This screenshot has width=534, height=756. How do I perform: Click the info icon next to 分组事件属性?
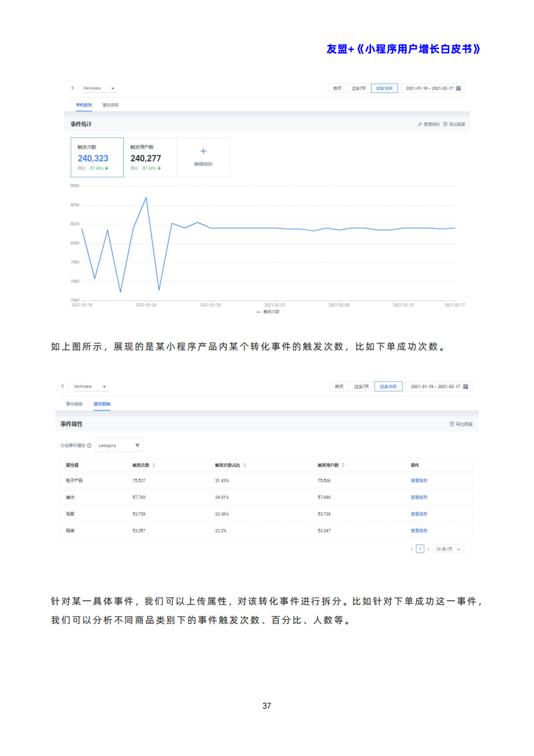[90, 445]
